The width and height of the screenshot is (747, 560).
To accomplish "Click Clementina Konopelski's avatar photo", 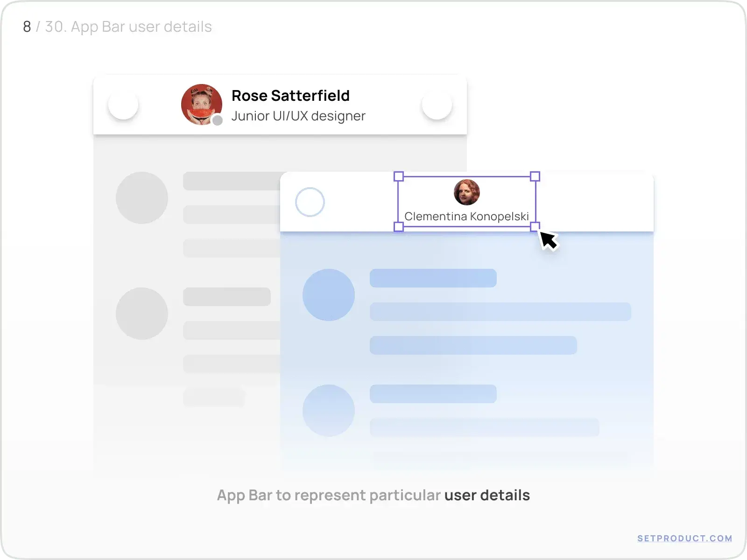I will pyautogui.click(x=466, y=192).
